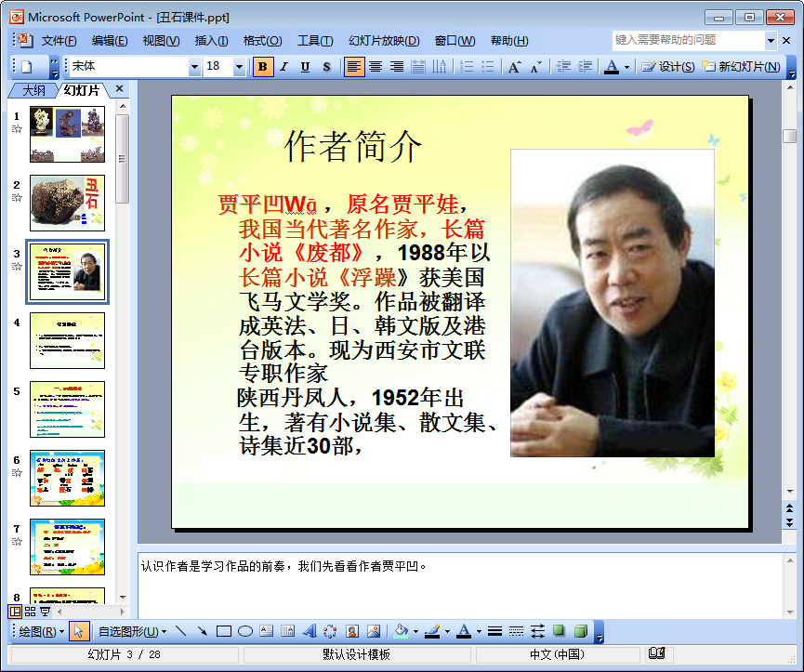Viewport: 804px width, 672px height.
Task: Open 插入(I) menu
Action: 211,41
